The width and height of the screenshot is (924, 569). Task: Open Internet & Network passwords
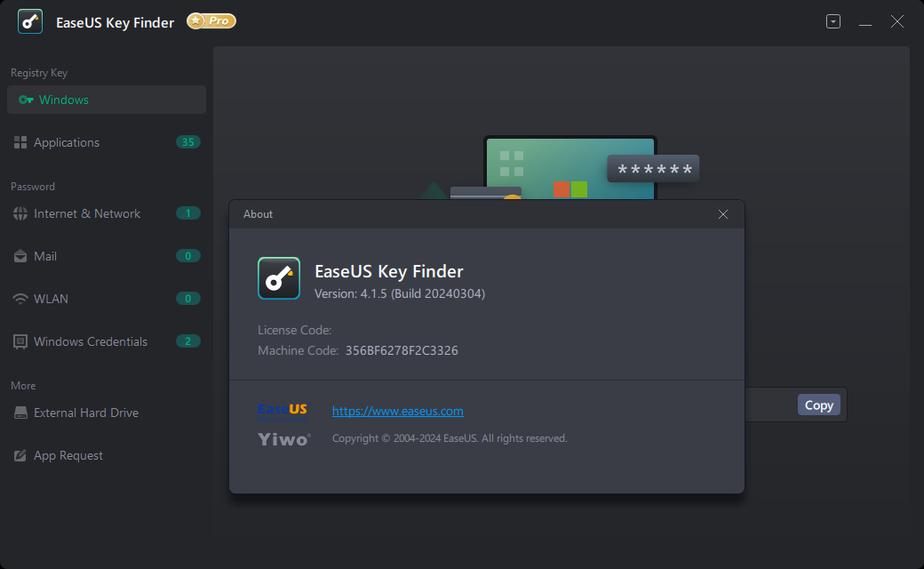107,213
